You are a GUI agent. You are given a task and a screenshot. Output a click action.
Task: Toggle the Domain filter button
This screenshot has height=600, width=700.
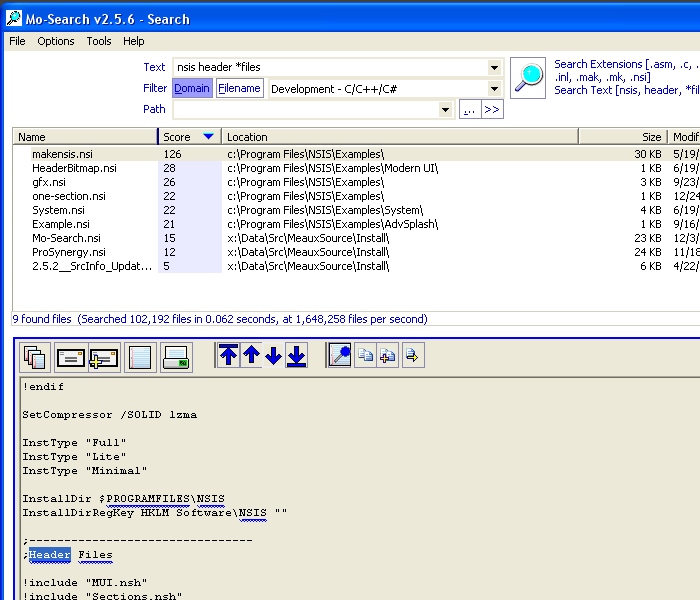[192, 88]
